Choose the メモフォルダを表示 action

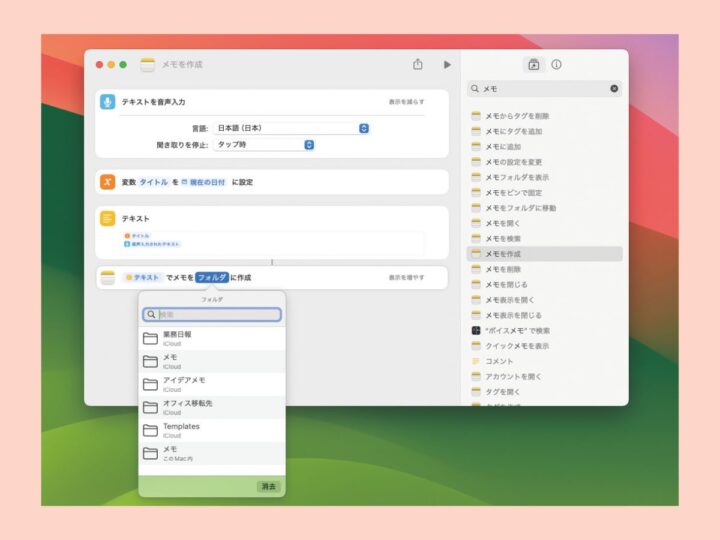click(545, 177)
